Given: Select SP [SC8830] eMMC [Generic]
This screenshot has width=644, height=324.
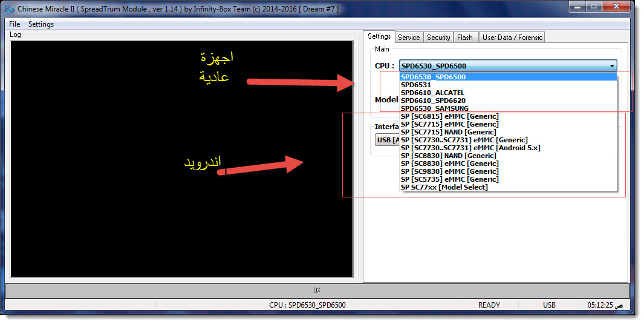Looking at the screenshot, I should (508, 164).
